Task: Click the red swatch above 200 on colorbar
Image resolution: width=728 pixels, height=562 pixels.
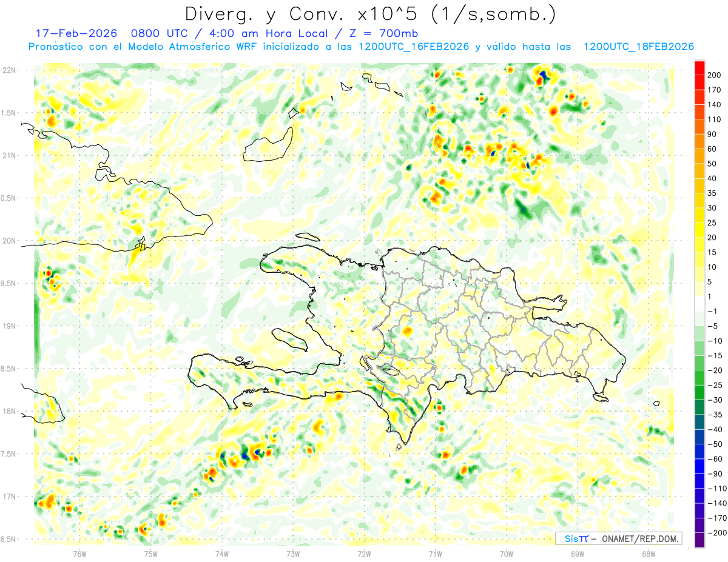Action: pyautogui.click(x=699, y=68)
